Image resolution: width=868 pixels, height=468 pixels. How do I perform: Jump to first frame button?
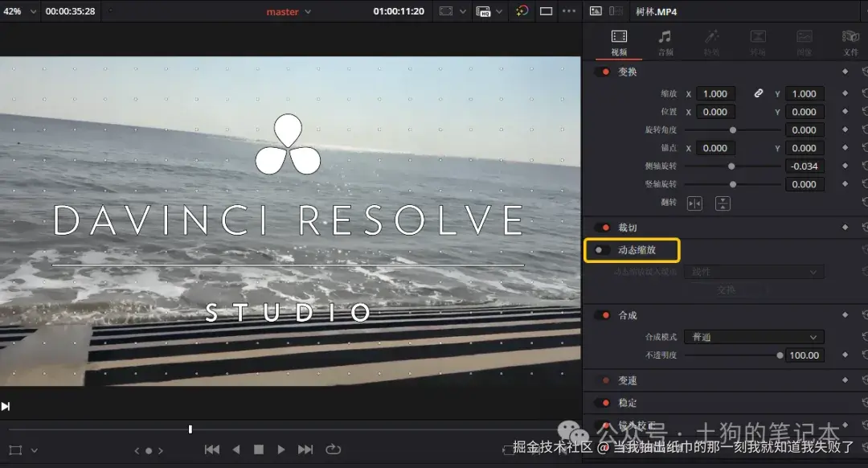[212, 450]
